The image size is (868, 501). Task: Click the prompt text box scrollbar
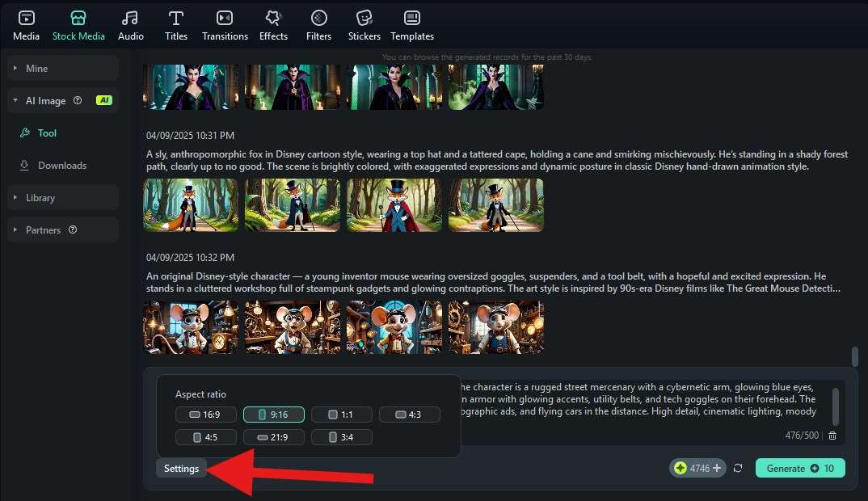point(836,406)
